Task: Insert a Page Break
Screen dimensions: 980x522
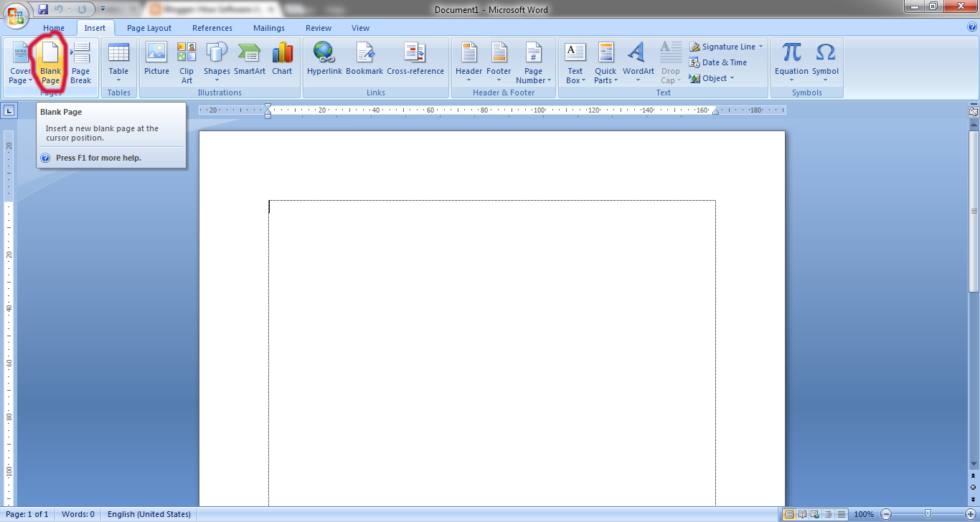Action: coord(80,61)
